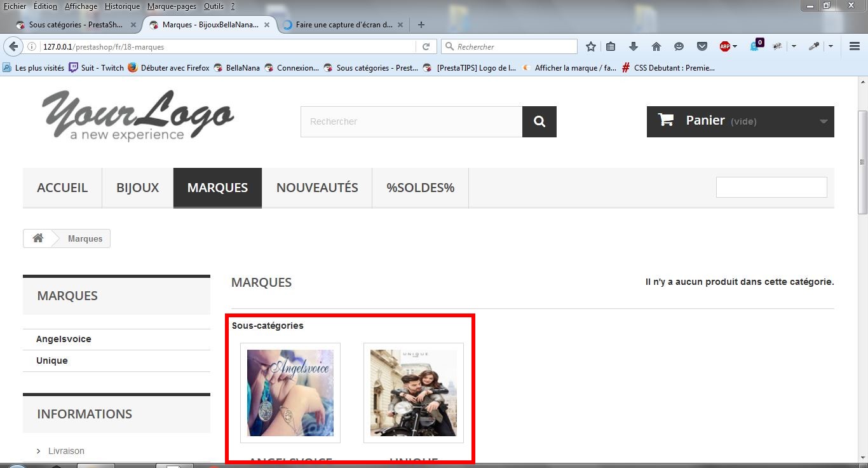Close the 'Marques - BijouxBellaNana' tab
868x468 pixels.
coord(267,25)
